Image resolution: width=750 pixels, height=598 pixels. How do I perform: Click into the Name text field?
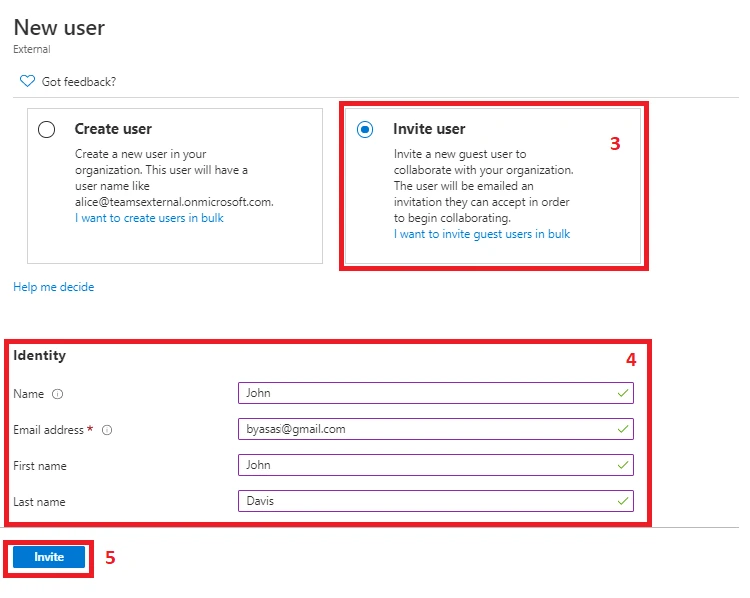(x=425, y=394)
